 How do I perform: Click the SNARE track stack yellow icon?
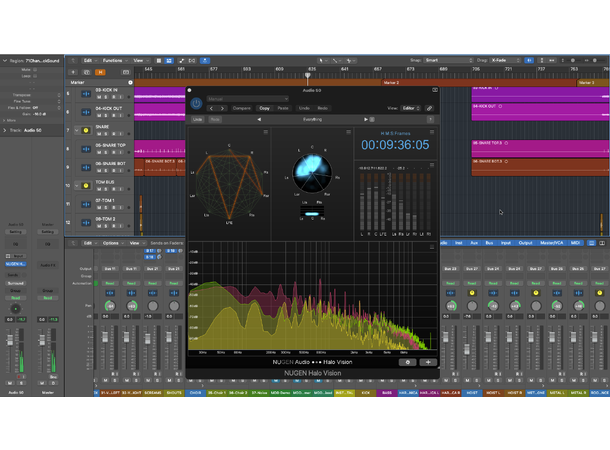point(86,130)
